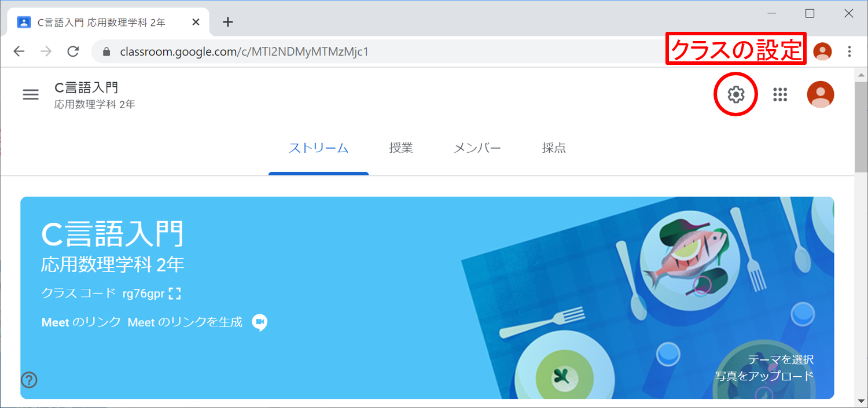View site security lock info
Viewport: 868px width, 408px height.
[x=106, y=52]
